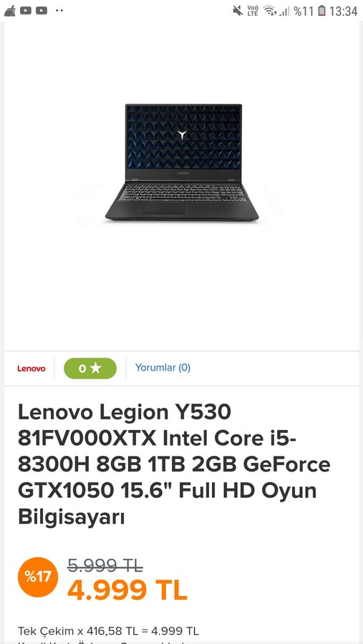
Task: Tap the green 0 star rating badge
Action: pyautogui.click(x=90, y=369)
